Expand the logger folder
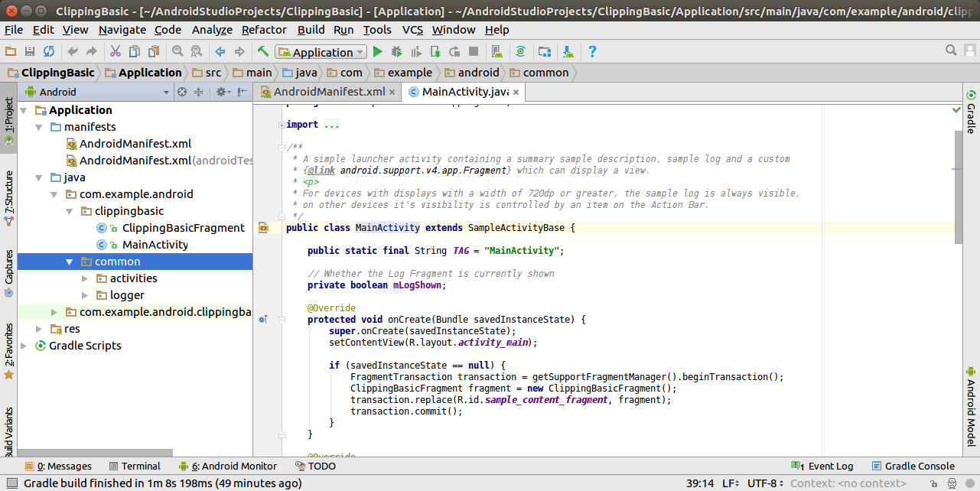This screenshot has height=491, width=980. pos(85,295)
